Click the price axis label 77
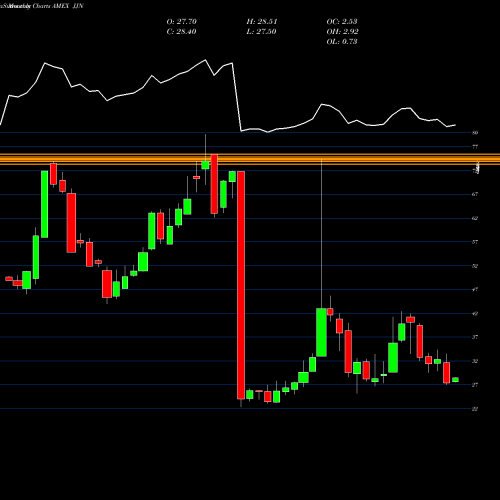This screenshot has height=500, width=500. pyautogui.click(x=475, y=147)
